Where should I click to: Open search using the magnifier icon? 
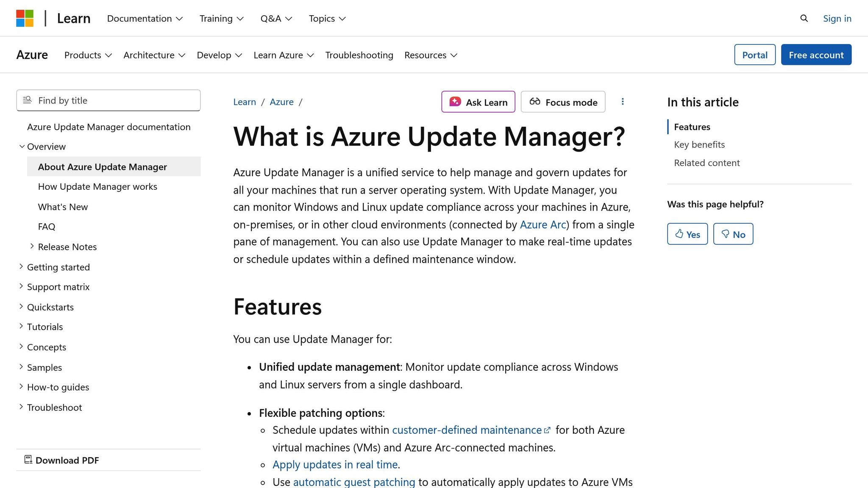[x=804, y=18]
